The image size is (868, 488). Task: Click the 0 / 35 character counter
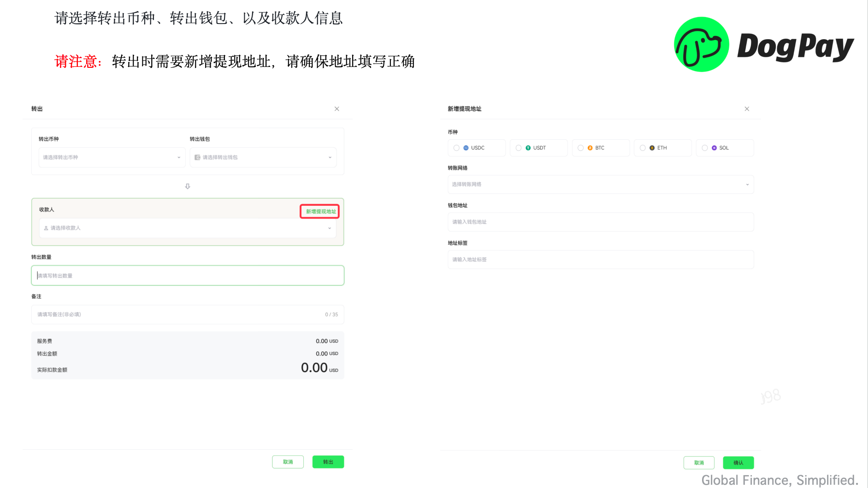pyautogui.click(x=331, y=315)
